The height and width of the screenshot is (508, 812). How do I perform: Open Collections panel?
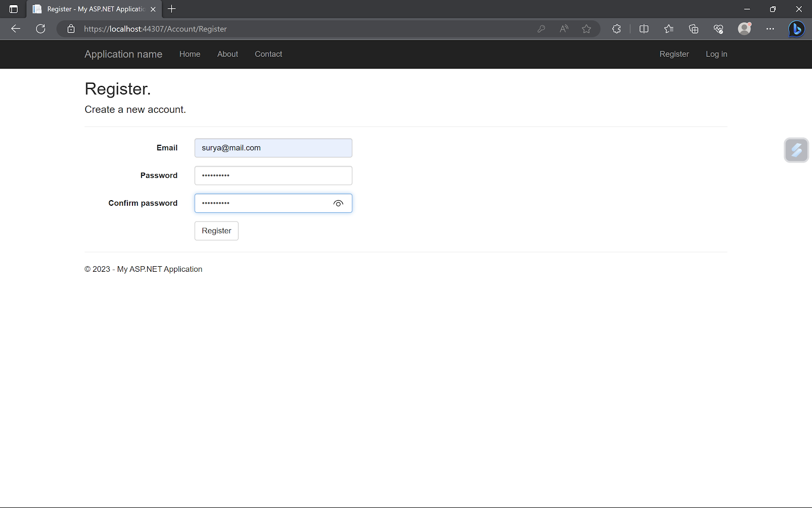pyautogui.click(x=694, y=29)
